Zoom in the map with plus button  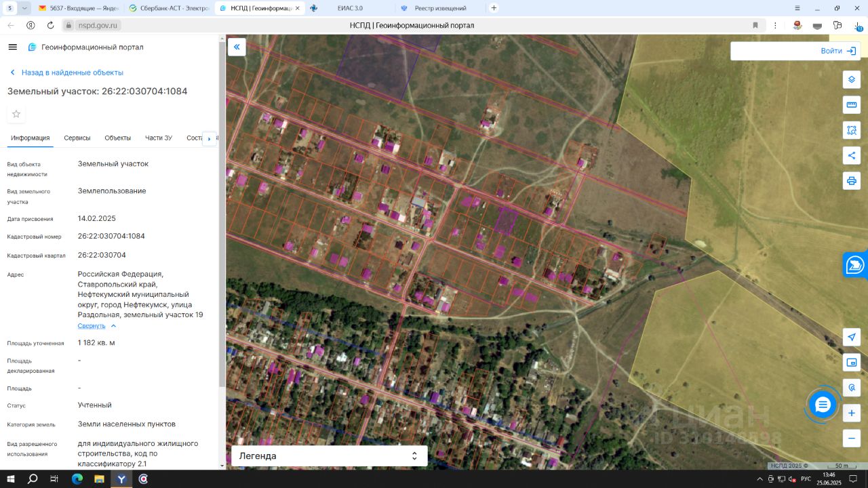click(852, 413)
